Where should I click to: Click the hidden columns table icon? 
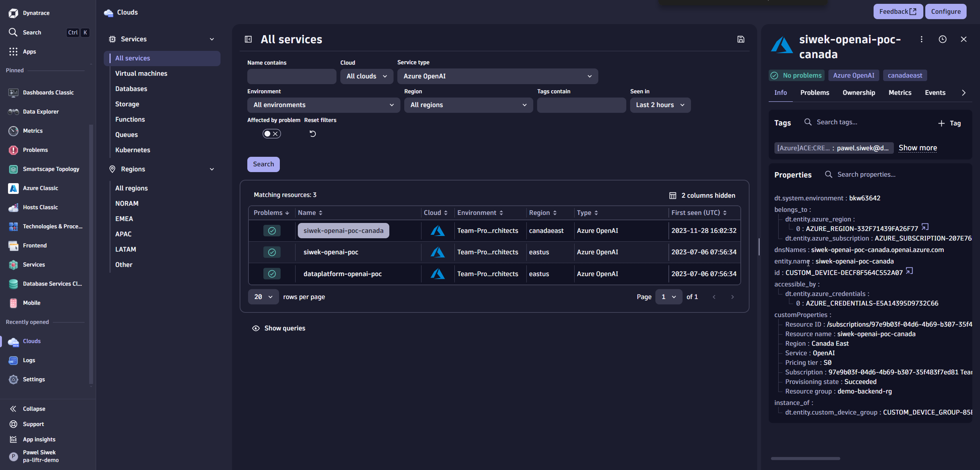673,195
